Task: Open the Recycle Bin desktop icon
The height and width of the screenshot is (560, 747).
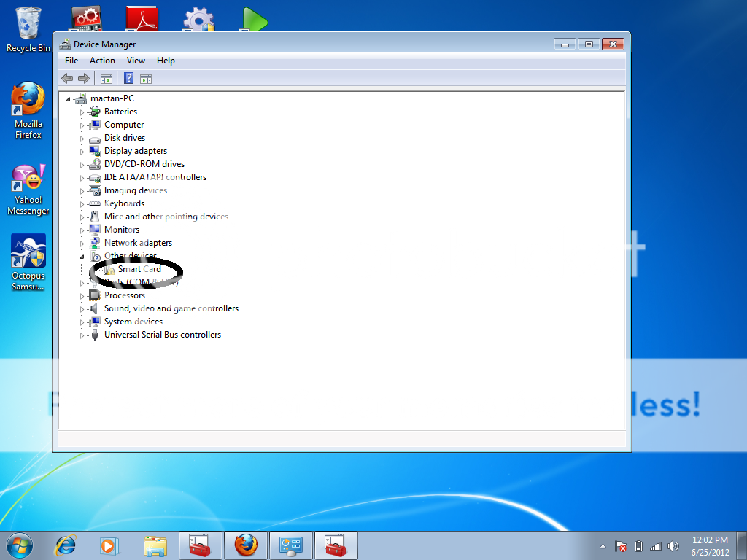Action: pyautogui.click(x=28, y=29)
